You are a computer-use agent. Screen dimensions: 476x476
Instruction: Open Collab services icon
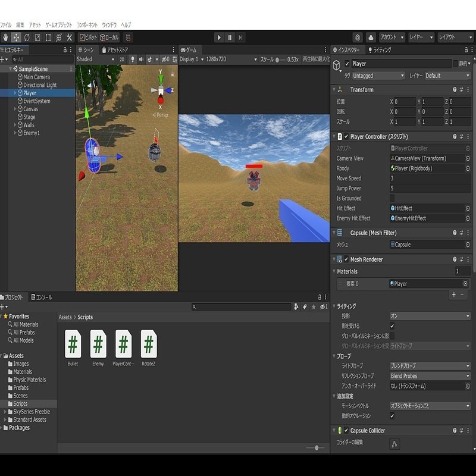358,37
